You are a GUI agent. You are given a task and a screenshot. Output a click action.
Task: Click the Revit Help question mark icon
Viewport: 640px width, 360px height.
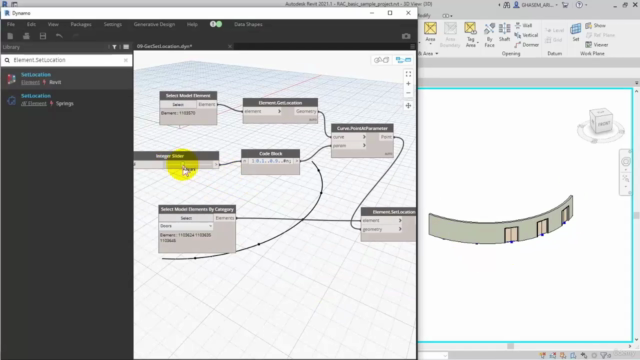(x=579, y=5)
